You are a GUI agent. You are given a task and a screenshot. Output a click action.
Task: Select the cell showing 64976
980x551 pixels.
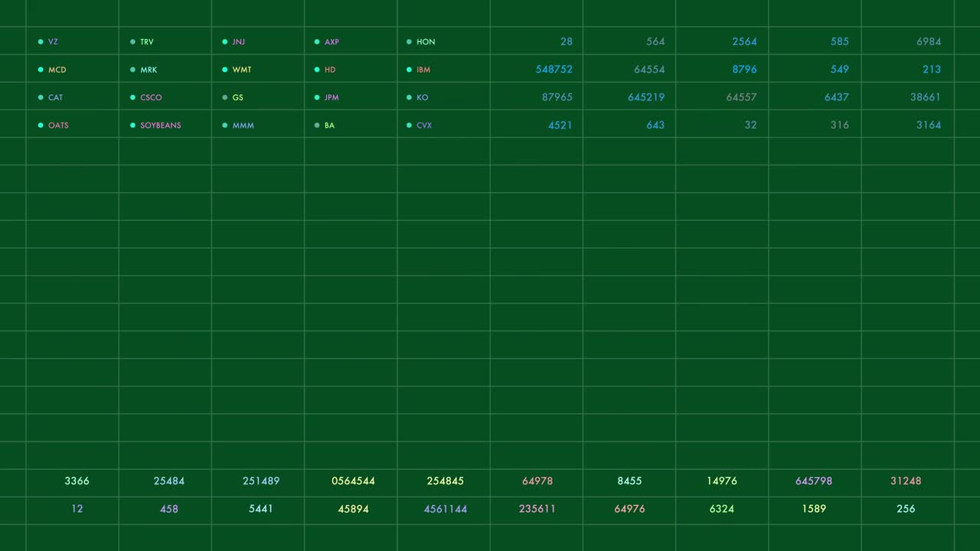[629, 510]
